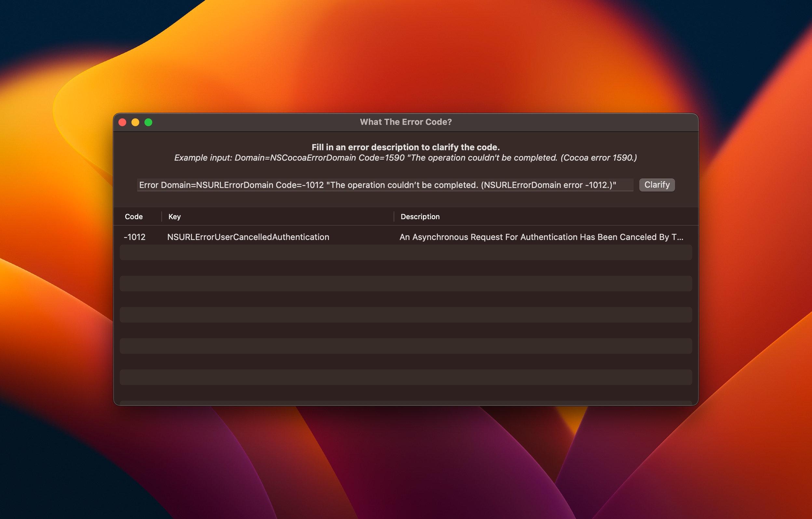Click the example input instruction text
This screenshot has height=519, width=812.
point(406,157)
